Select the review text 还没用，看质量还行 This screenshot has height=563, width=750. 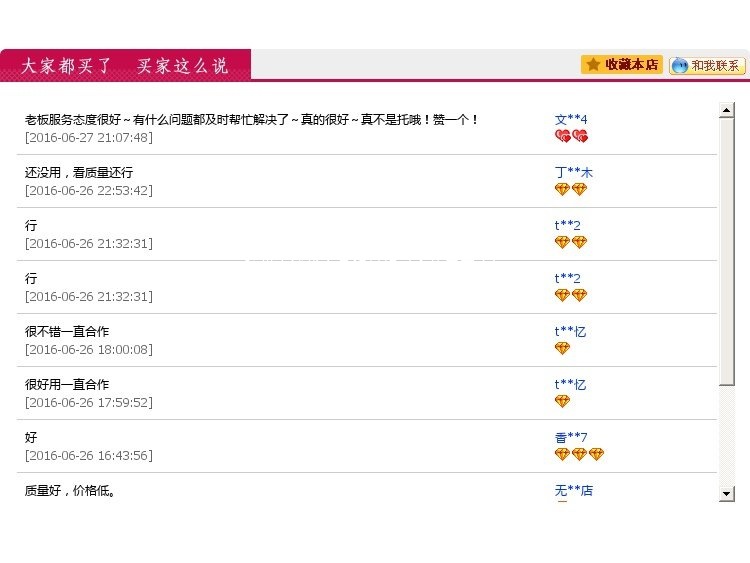click(x=79, y=172)
